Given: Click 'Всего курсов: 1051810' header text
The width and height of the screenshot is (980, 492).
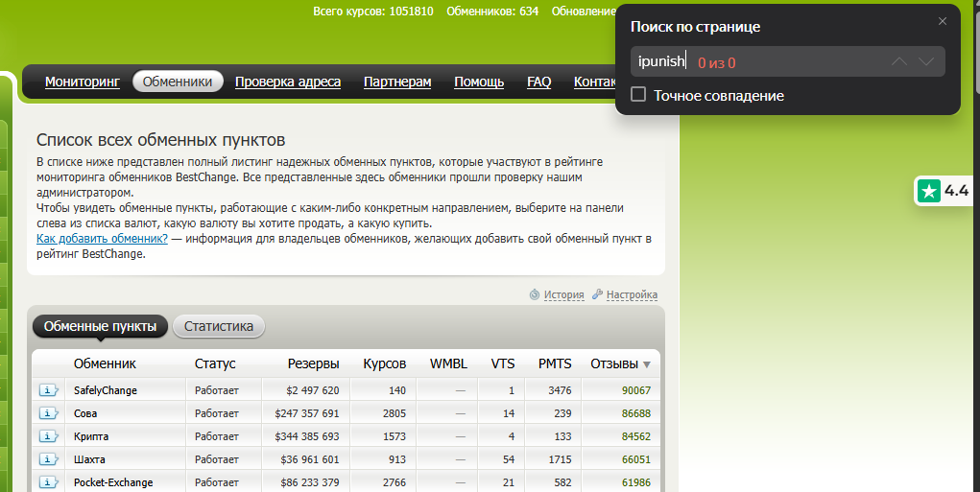Looking at the screenshot, I should click(x=373, y=11).
